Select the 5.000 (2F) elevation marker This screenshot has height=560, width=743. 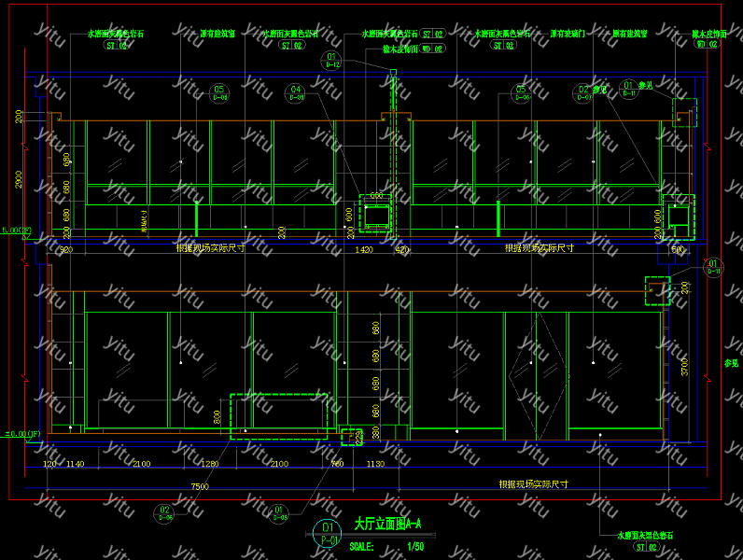[17, 231]
